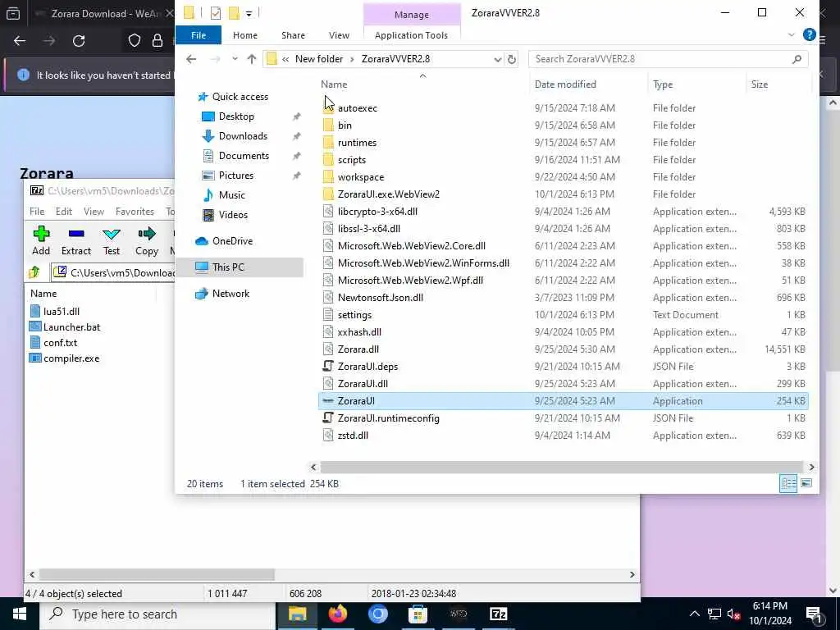840x630 pixels.
Task: Click the Quick Access Toolbar properties checkmark icon
Action: tap(216, 13)
